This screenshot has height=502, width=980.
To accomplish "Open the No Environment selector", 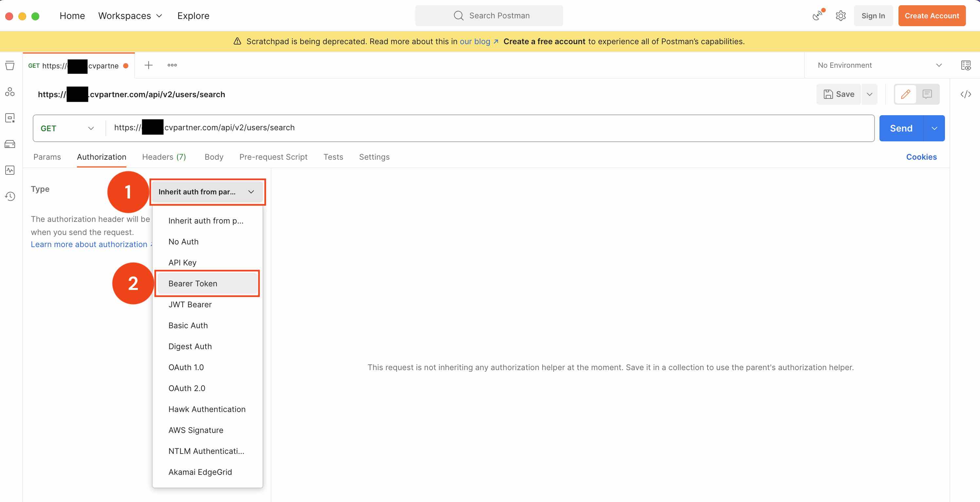I will pyautogui.click(x=879, y=65).
